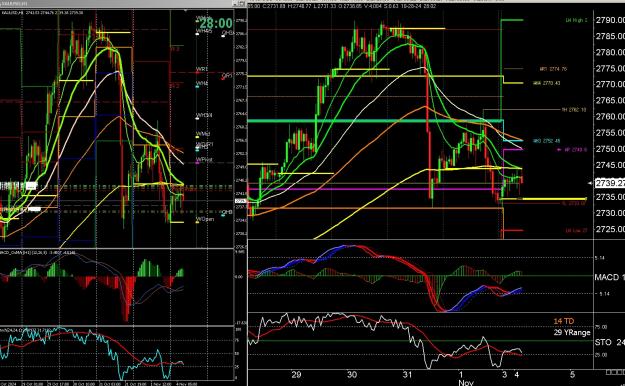Select the green LH High label
The height and width of the screenshot is (386, 625).
tap(576, 20)
